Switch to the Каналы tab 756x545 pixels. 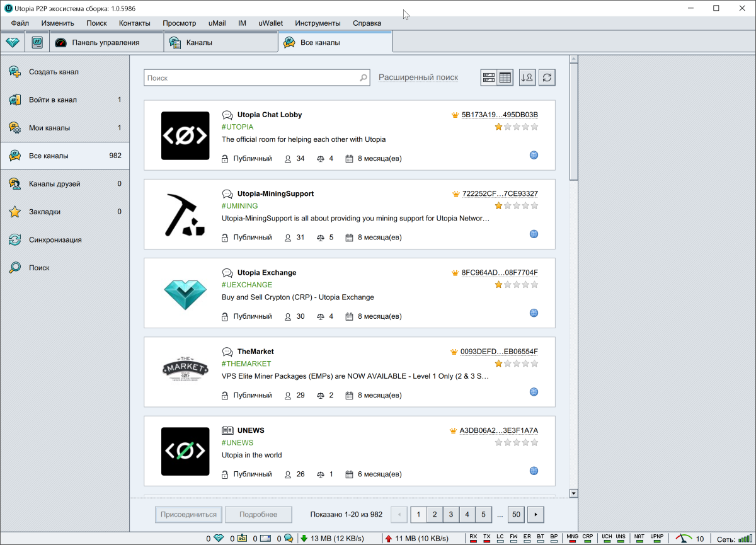click(220, 42)
